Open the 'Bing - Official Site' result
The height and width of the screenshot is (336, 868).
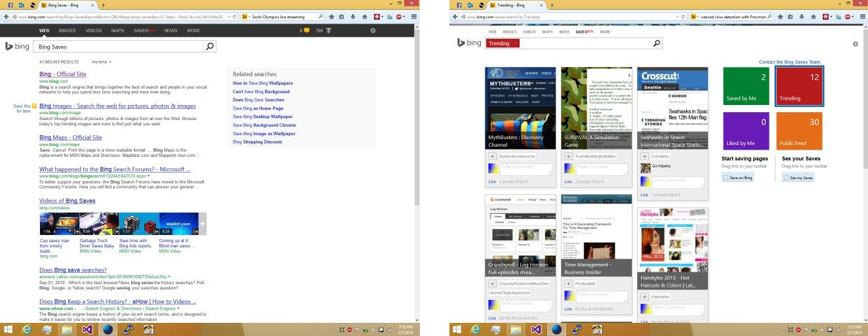click(63, 74)
